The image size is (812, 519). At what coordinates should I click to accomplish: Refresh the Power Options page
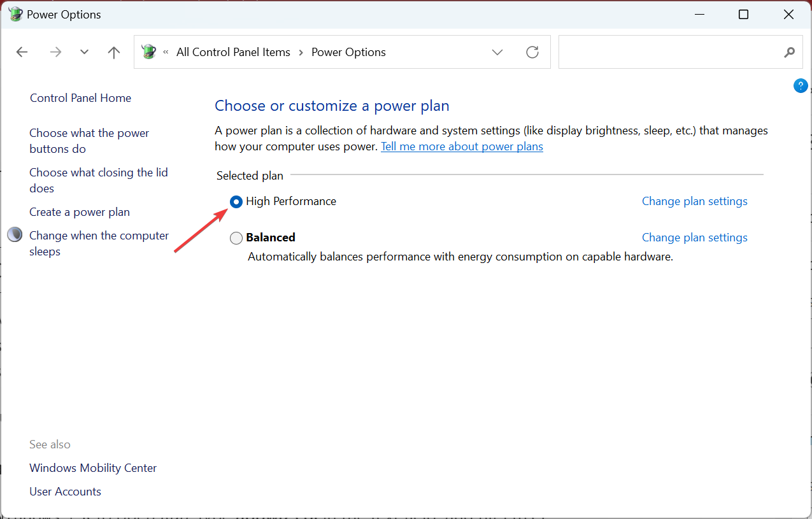(x=532, y=52)
